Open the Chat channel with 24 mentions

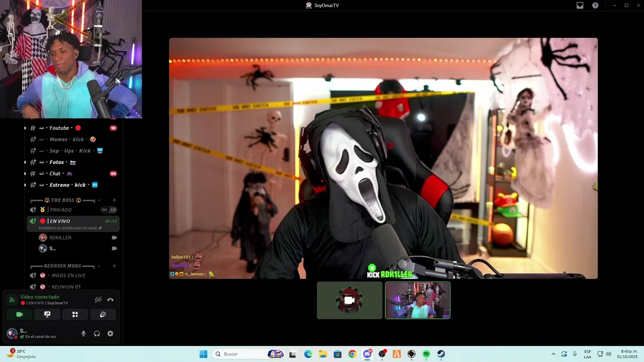click(x=73, y=173)
